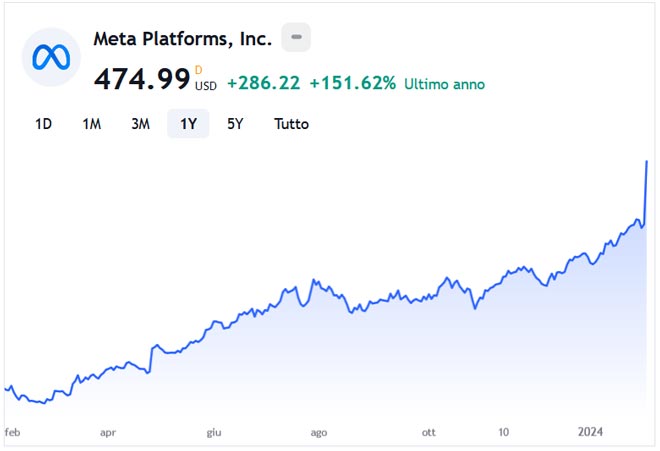Select the 1D time range tab

pyautogui.click(x=43, y=124)
